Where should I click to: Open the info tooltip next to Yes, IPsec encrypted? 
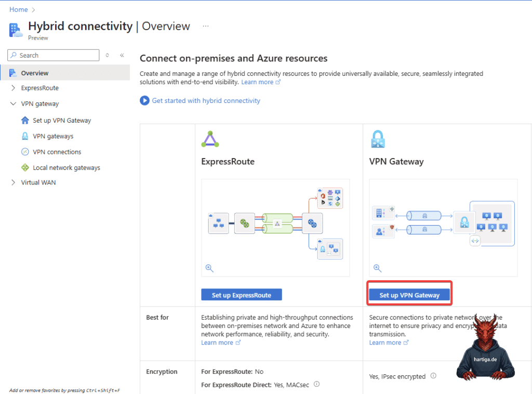pos(433,376)
